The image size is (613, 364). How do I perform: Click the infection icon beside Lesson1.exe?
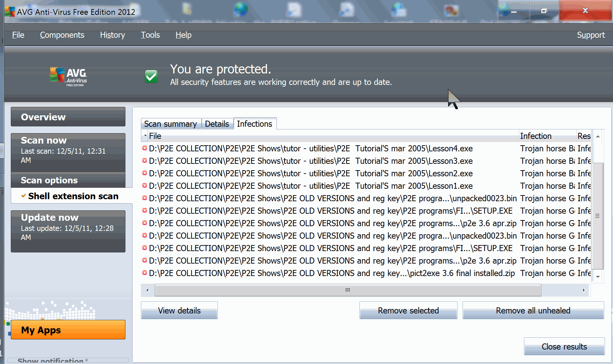pyautogui.click(x=145, y=186)
